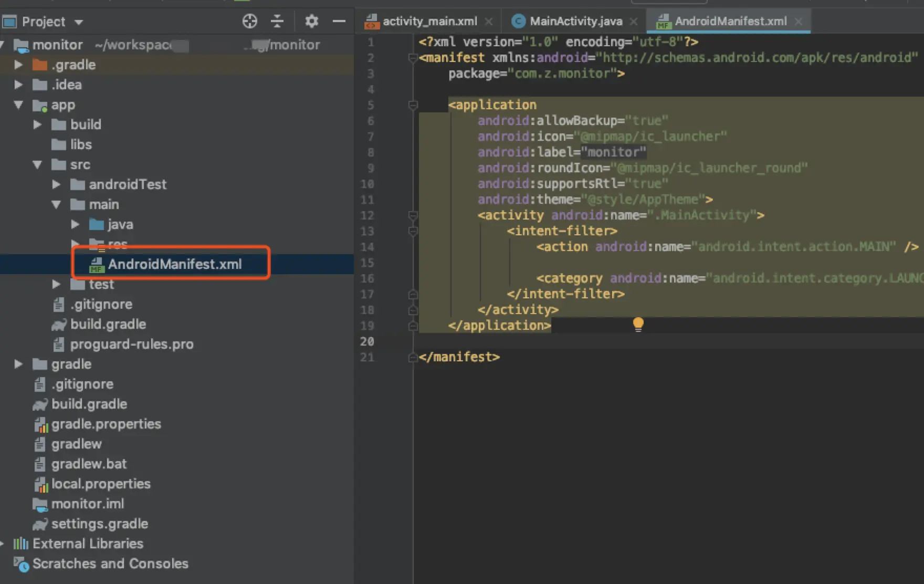Close the AndroidManifest.xml tab

[799, 22]
